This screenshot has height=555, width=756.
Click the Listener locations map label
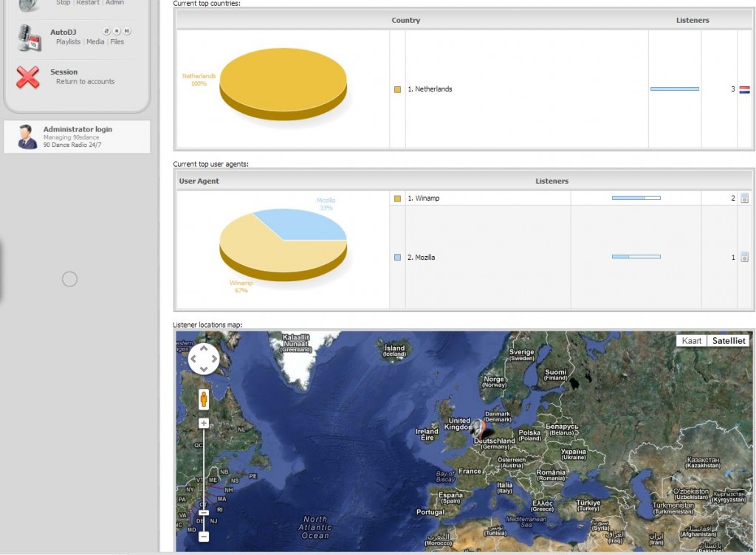[207, 325]
